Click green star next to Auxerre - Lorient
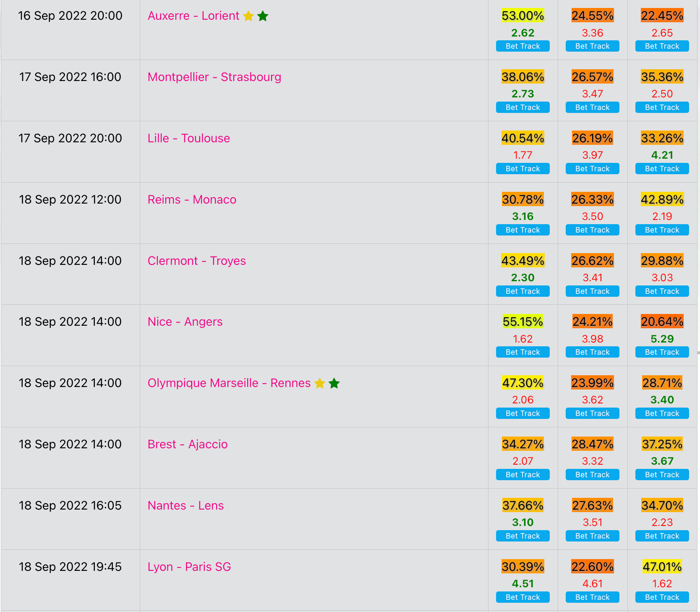Viewport: 700px width, 612px height. coord(263,16)
